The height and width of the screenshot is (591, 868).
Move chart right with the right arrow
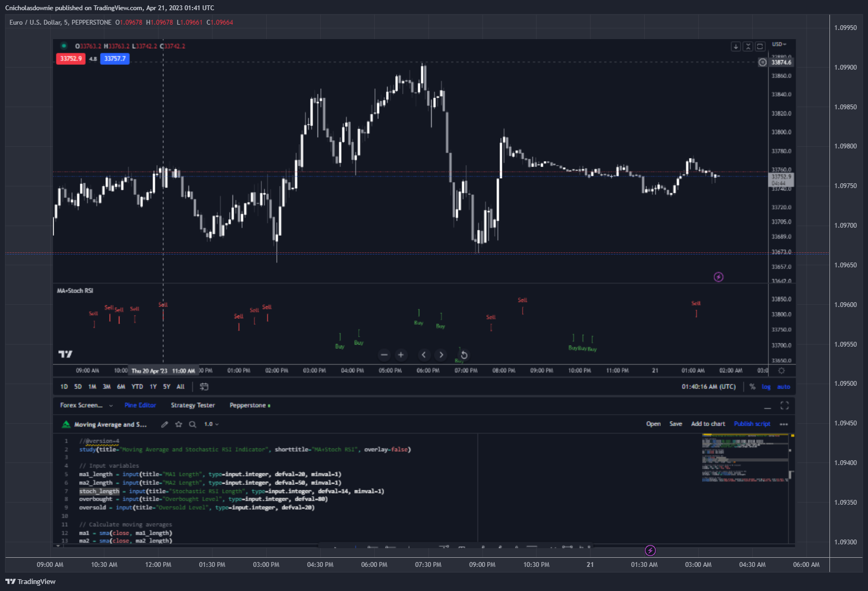[441, 355]
